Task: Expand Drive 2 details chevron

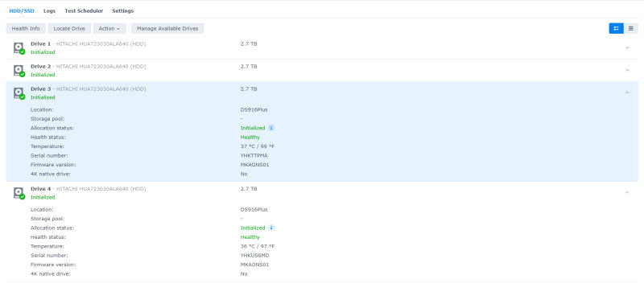Action: (627, 70)
